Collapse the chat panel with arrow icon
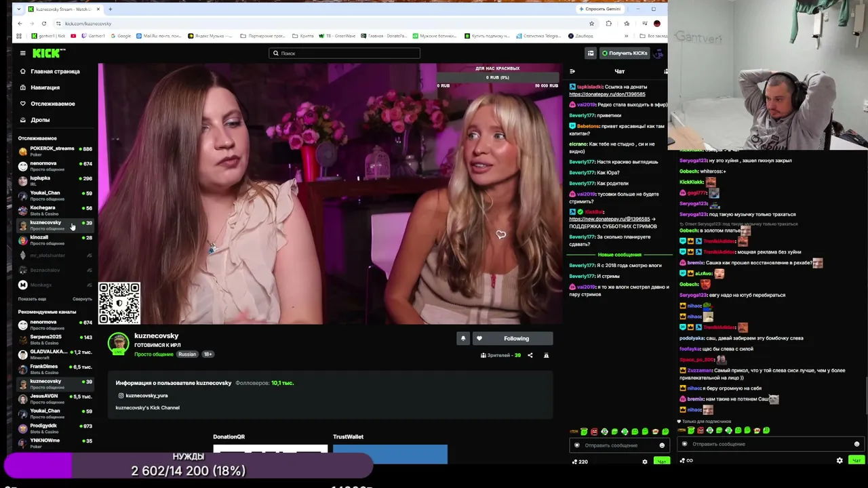 572,71
